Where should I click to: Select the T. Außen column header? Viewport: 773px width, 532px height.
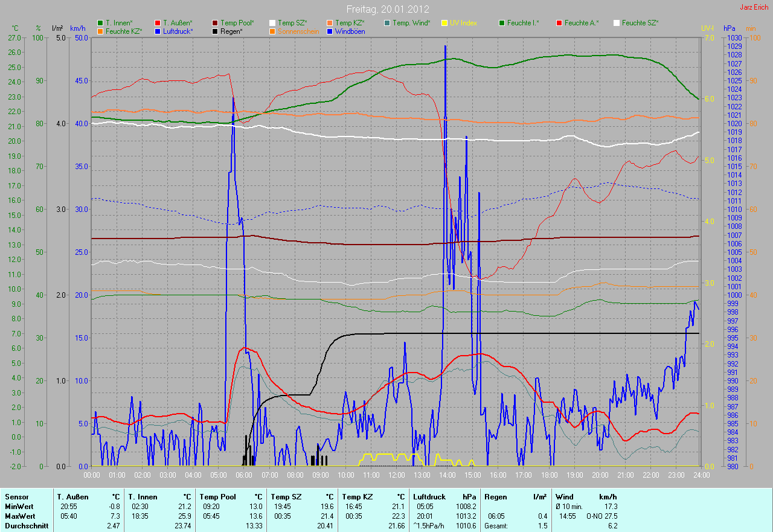pos(73,497)
